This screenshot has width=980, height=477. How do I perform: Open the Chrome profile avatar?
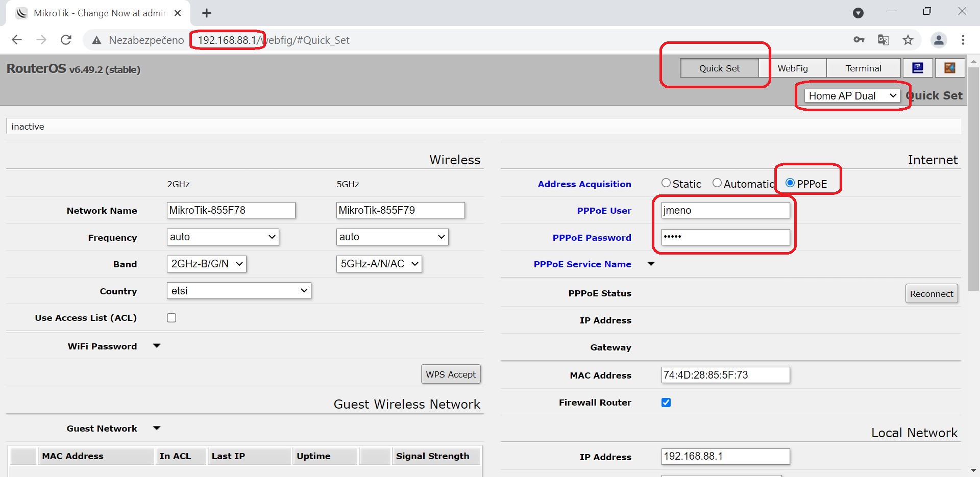coord(939,40)
